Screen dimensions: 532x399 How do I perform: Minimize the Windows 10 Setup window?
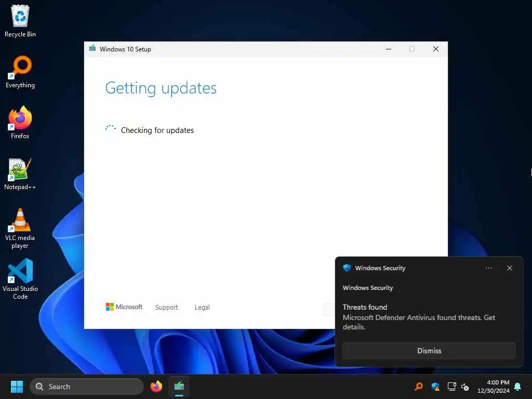coord(389,49)
